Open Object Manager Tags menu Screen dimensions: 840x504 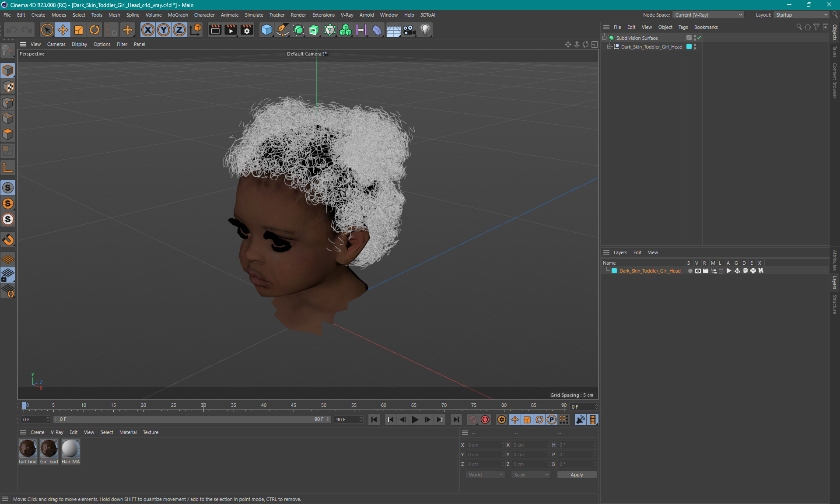pyautogui.click(x=683, y=27)
